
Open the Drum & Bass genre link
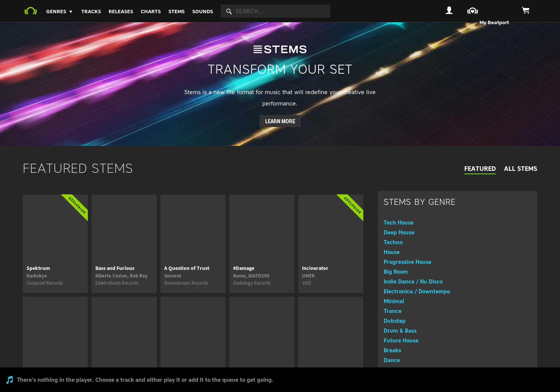pyautogui.click(x=400, y=330)
